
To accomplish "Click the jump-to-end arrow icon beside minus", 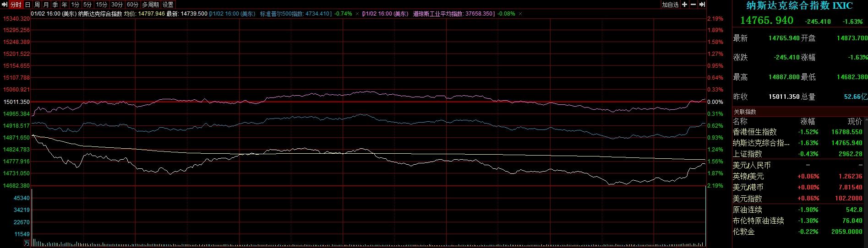I will (x=702, y=5).
